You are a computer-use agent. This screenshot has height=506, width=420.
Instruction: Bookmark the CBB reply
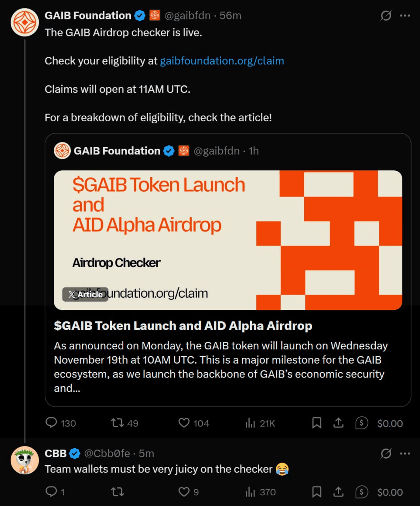316,492
